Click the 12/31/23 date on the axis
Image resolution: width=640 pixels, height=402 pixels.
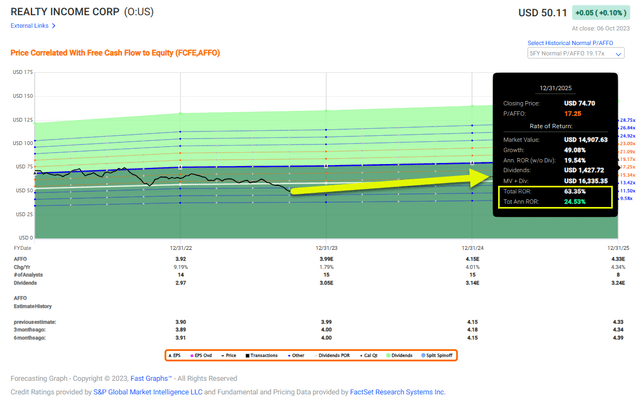coord(327,248)
